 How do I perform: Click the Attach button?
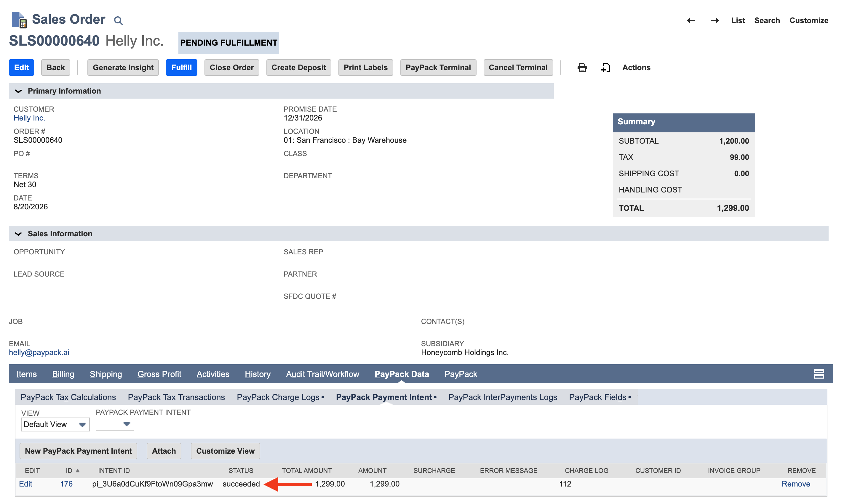click(164, 451)
